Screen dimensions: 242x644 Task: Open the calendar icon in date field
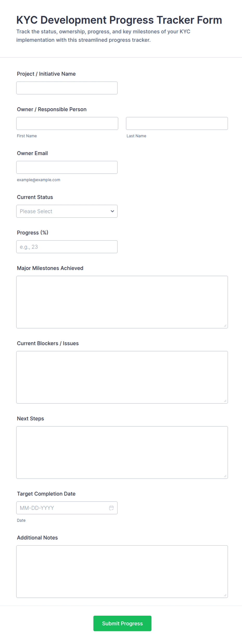[111, 508]
